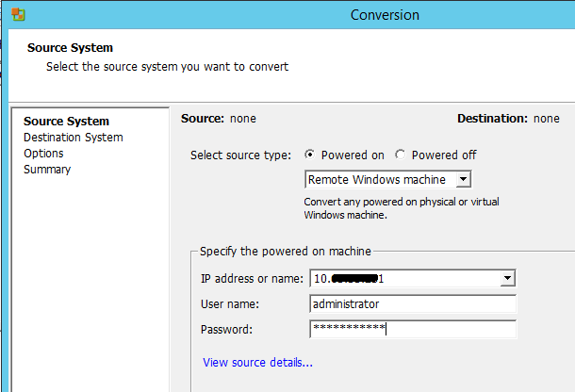Click the Converter app icon in title bar
The image size is (575, 392).
(x=18, y=14)
